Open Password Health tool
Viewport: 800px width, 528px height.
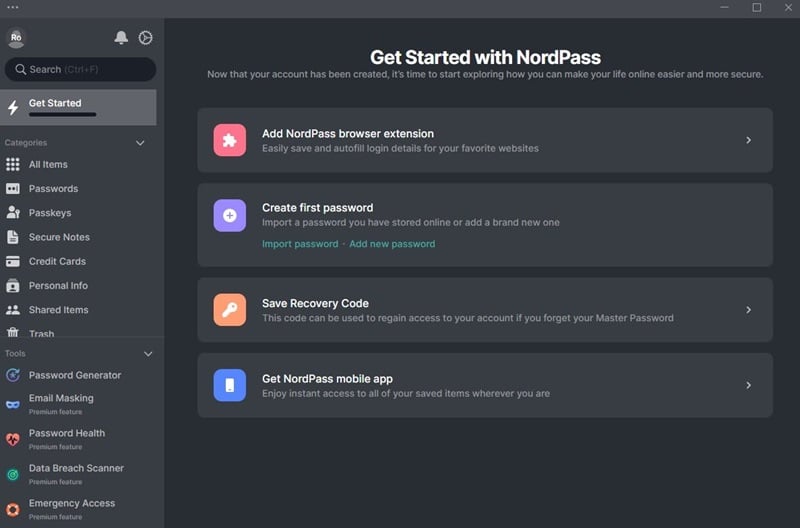point(67,439)
